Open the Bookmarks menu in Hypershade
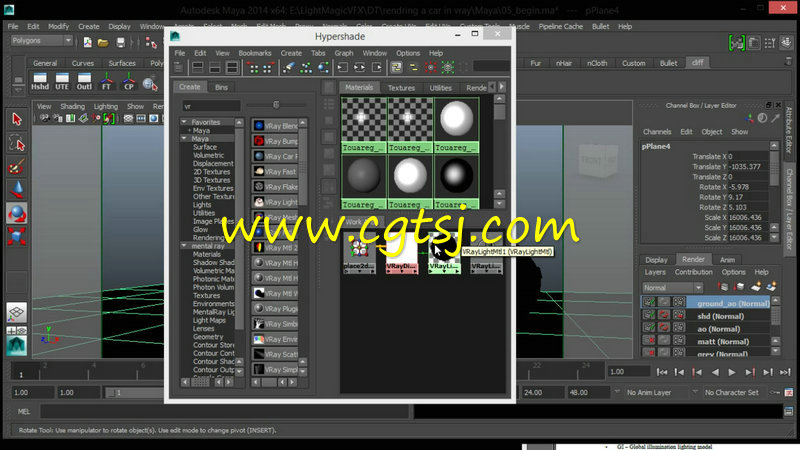This screenshot has width=800, height=450. 255,53
